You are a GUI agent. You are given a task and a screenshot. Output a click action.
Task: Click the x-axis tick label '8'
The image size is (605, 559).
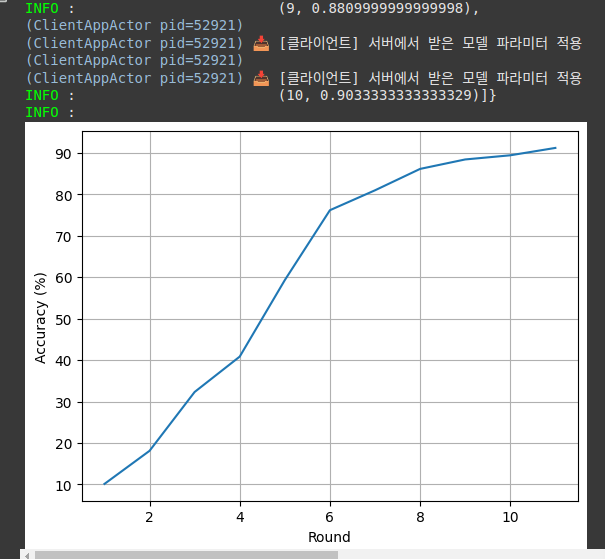pyautogui.click(x=420, y=517)
